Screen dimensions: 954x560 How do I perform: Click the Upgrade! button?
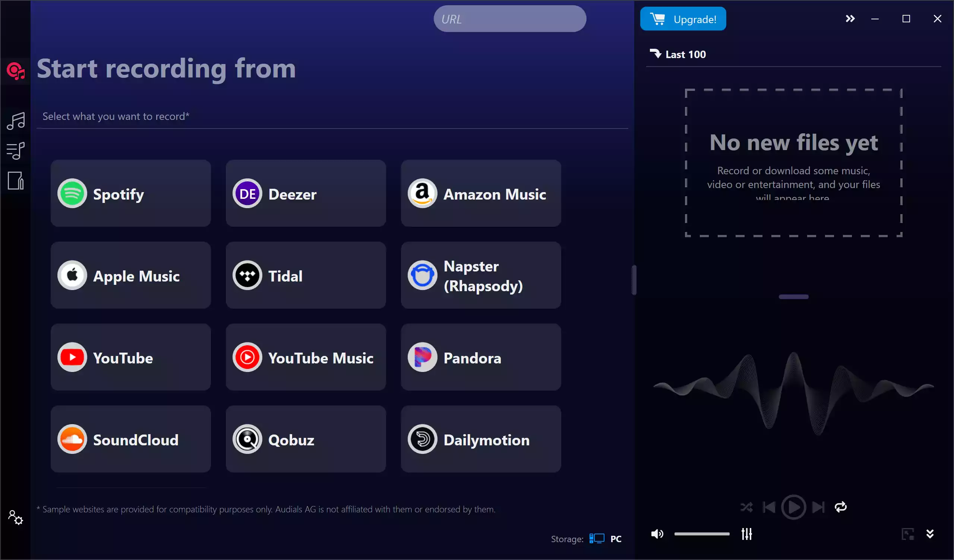(683, 19)
